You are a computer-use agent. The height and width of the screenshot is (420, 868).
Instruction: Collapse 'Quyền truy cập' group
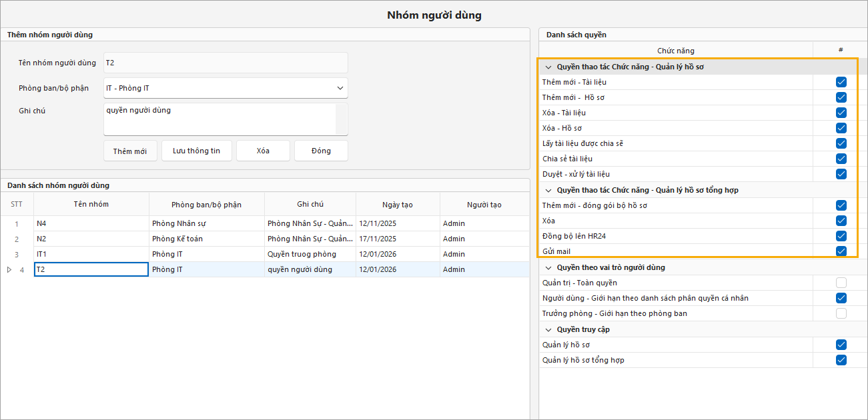548,329
